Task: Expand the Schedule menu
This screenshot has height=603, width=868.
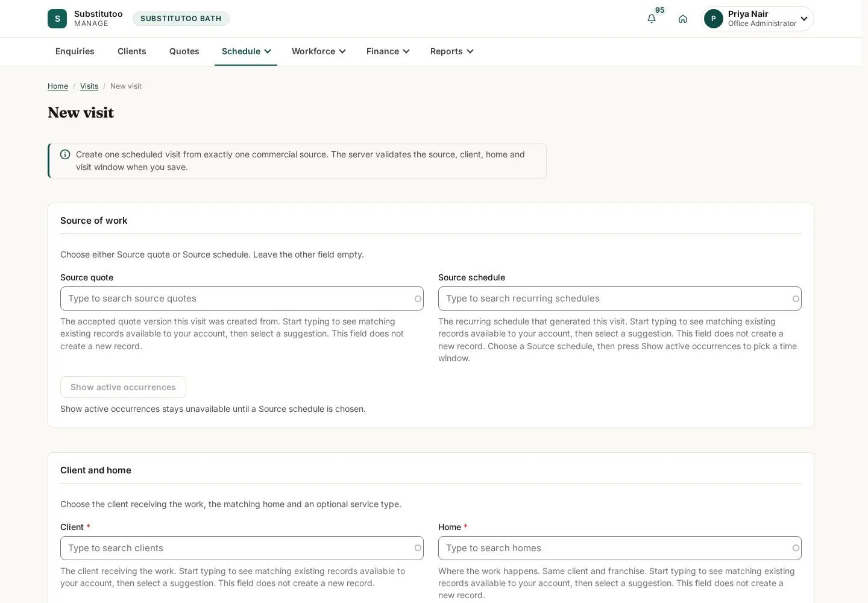Action: (246, 51)
